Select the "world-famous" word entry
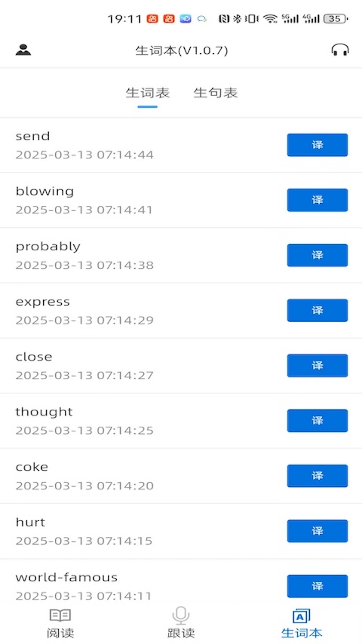The width and height of the screenshot is (362, 644). tap(67, 578)
